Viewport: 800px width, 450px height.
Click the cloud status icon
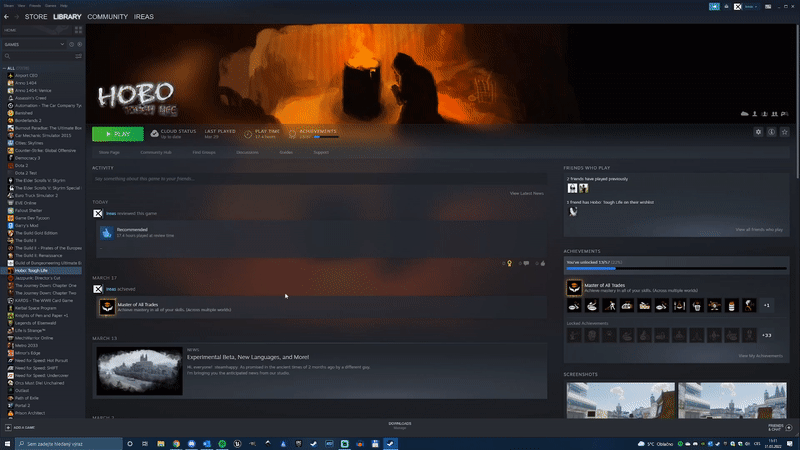tap(154, 134)
